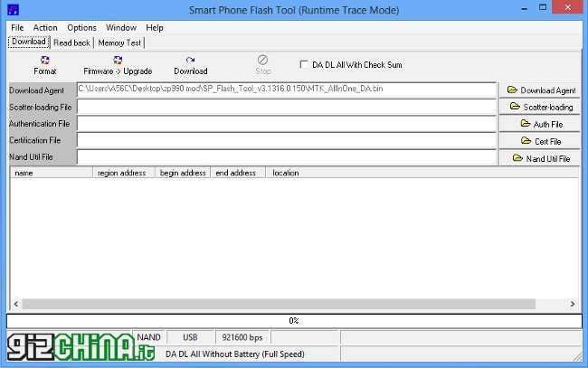Viewport: 588px width, 368px height.
Task: Minimize the Smart Phone Flash Tool window
Action: [x=525, y=8]
